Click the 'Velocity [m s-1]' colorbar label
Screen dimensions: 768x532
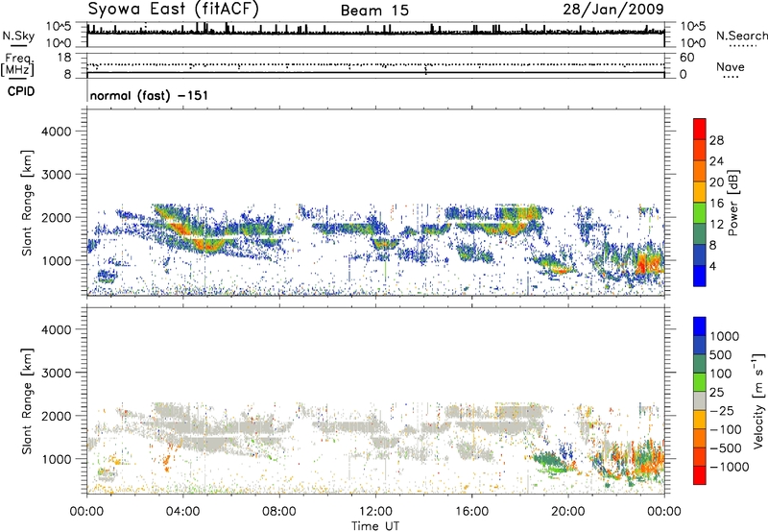pos(758,400)
